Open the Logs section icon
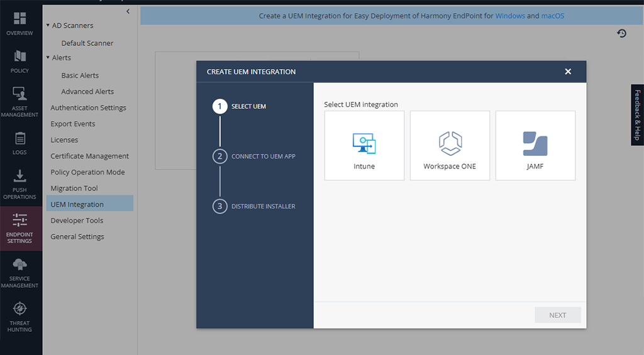The height and width of the screenshot is (355, 644). pyautogui.click(x=19, y=138)
